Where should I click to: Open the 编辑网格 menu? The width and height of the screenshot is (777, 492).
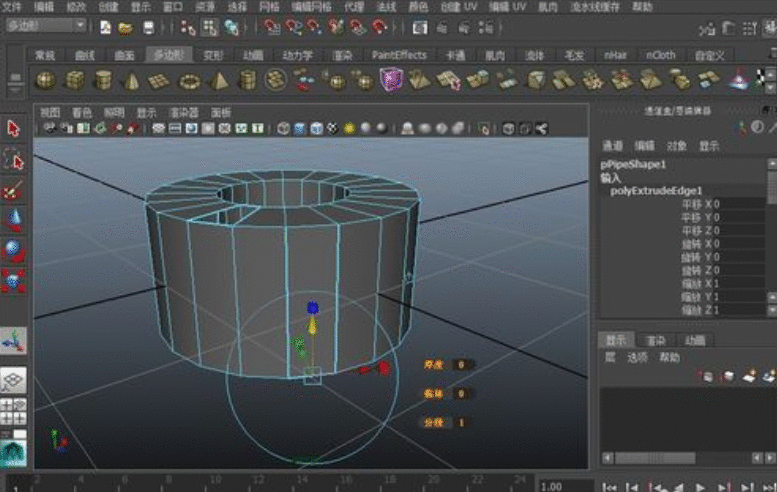pos(312,6)
